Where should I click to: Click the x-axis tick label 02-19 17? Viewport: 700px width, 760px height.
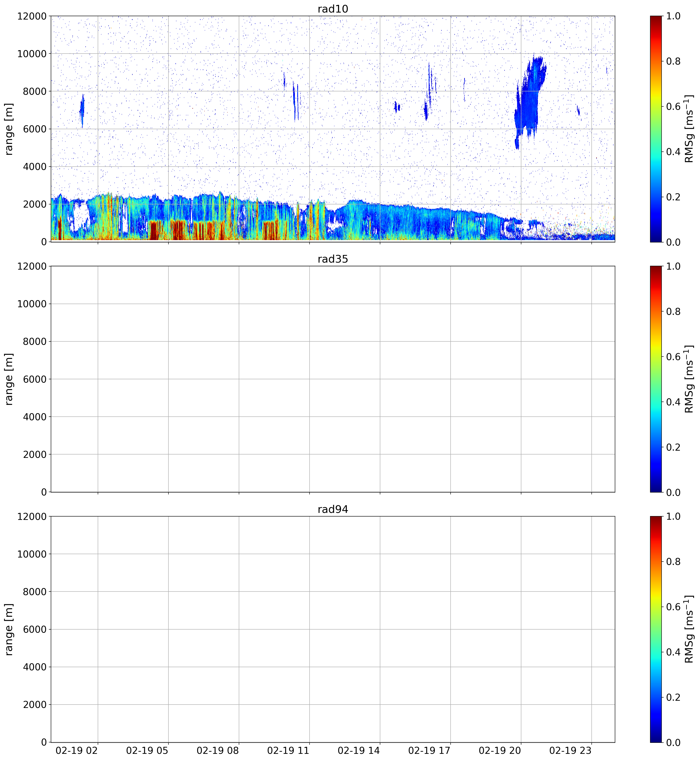[429, 750]
